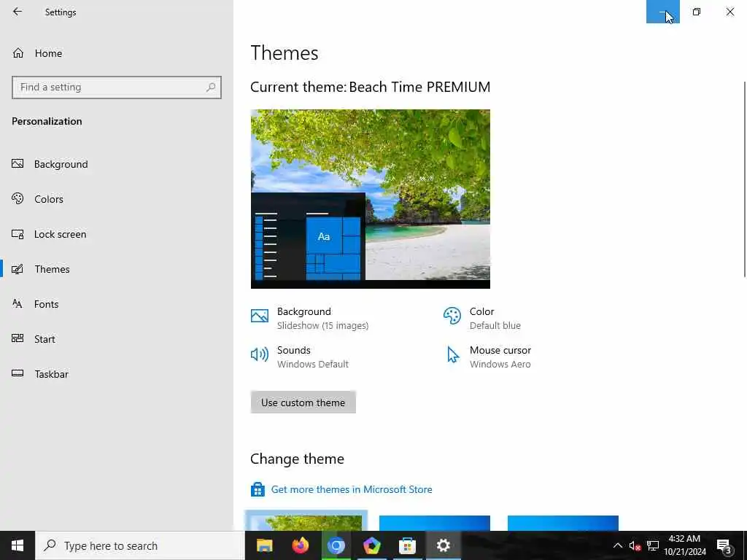Open the Fonts settings page

pyautogui.click(x=117, y=304)
